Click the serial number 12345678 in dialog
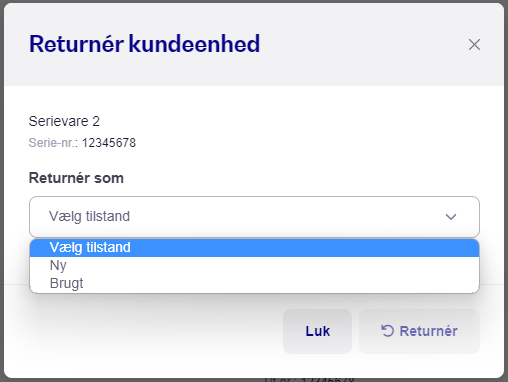 tap(109, 143)
